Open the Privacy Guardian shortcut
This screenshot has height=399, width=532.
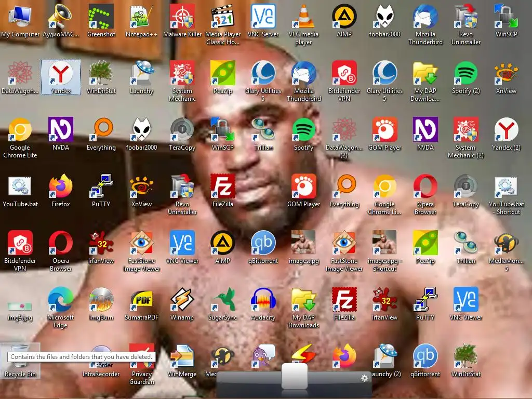coord(141,365)
